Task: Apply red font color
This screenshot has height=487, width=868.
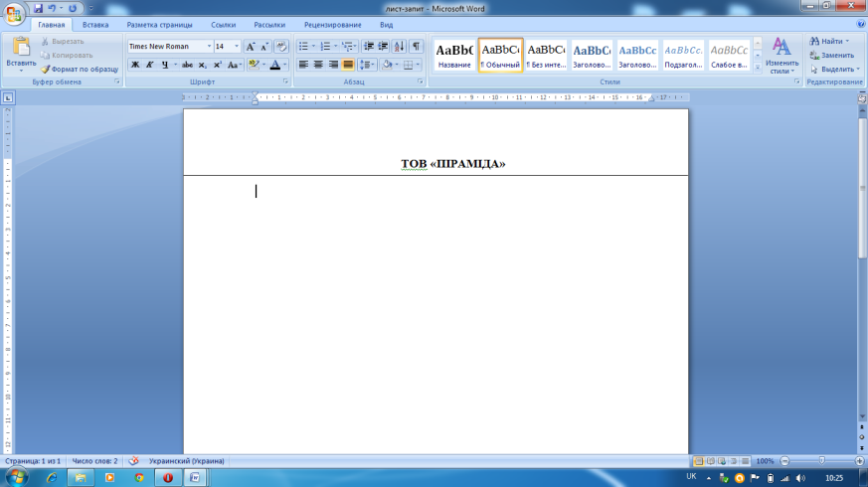Action: click(275, 65)
